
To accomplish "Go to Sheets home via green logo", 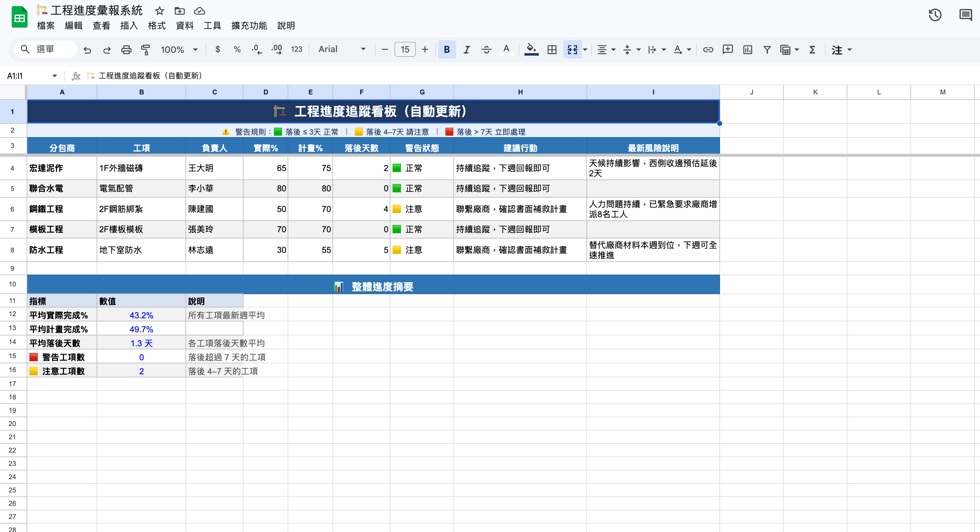I will [19, 17].
